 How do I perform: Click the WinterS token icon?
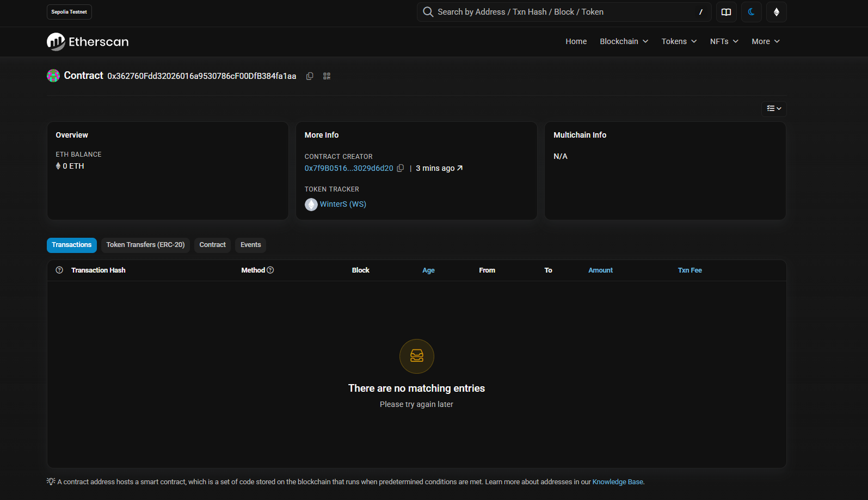(x=311, y=205)
